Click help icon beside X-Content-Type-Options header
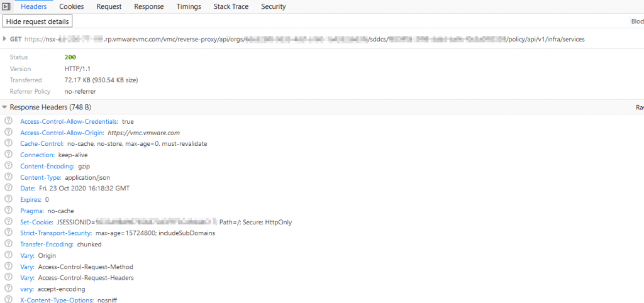Viewport: 644px width, 303px height. click(8, 300)
